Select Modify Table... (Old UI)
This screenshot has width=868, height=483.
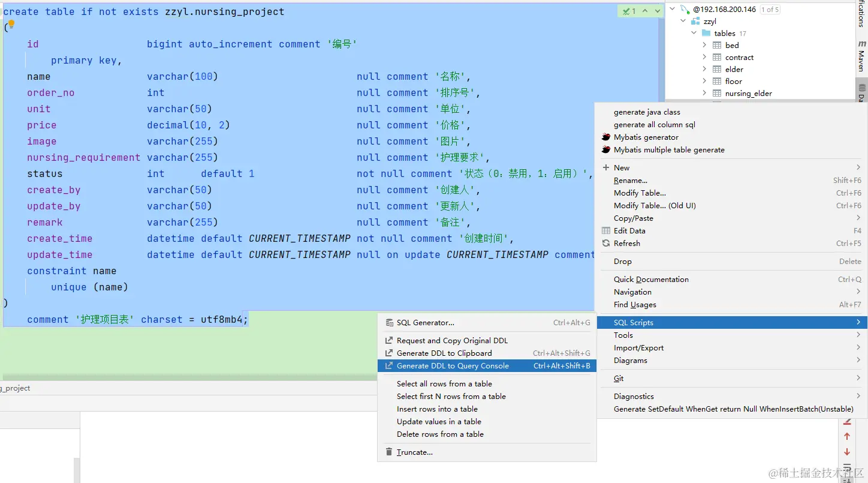(x=732, y=206)
